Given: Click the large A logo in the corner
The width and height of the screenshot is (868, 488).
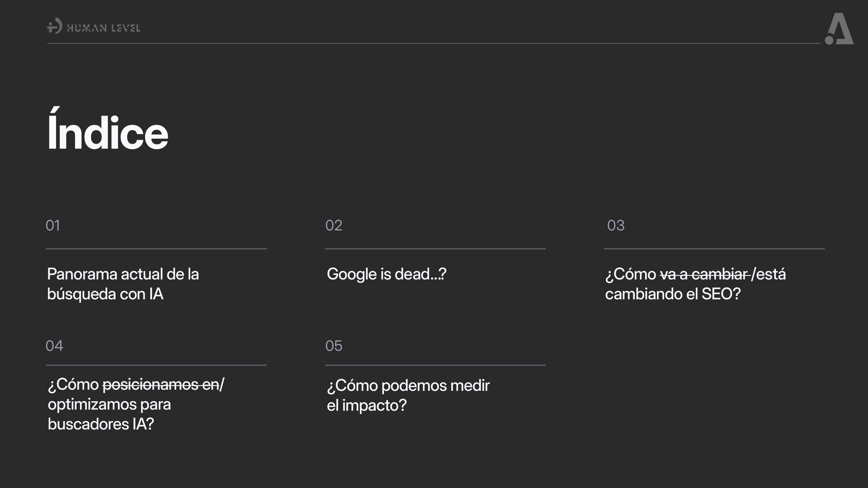Looking at the screenshot, I should coord(839,29).
